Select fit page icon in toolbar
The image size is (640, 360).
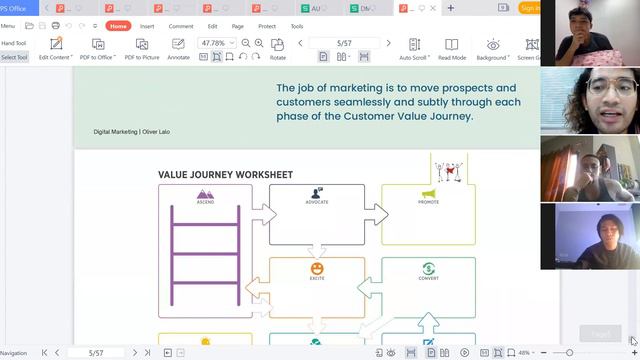[217, 57]
